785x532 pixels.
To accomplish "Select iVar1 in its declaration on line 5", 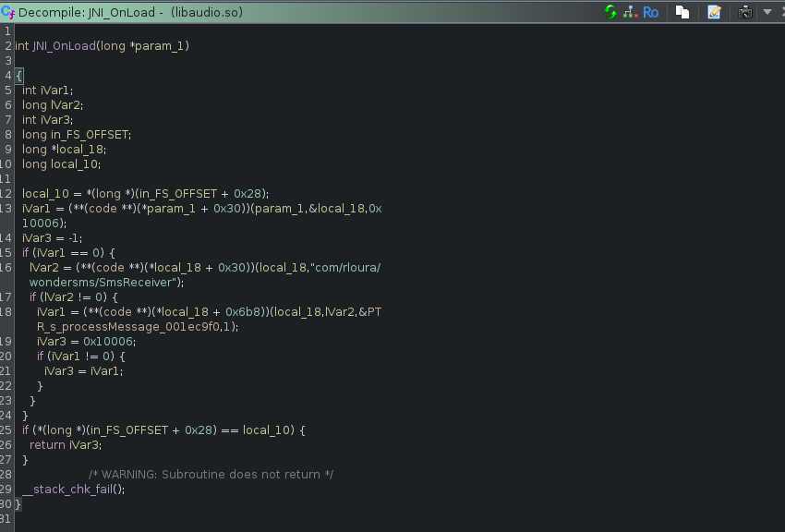I will tap(55, 91).
